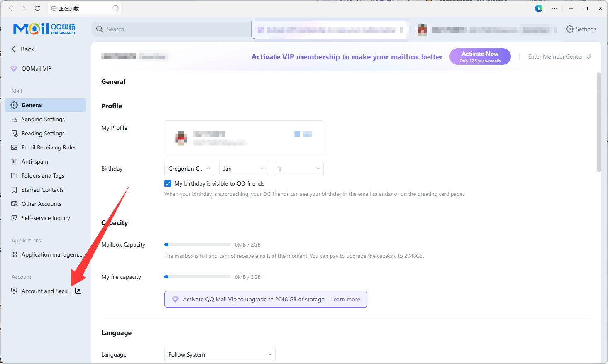Click the Settings gear icon
This screenshot has width=608, height=364.
coord(570,29)
